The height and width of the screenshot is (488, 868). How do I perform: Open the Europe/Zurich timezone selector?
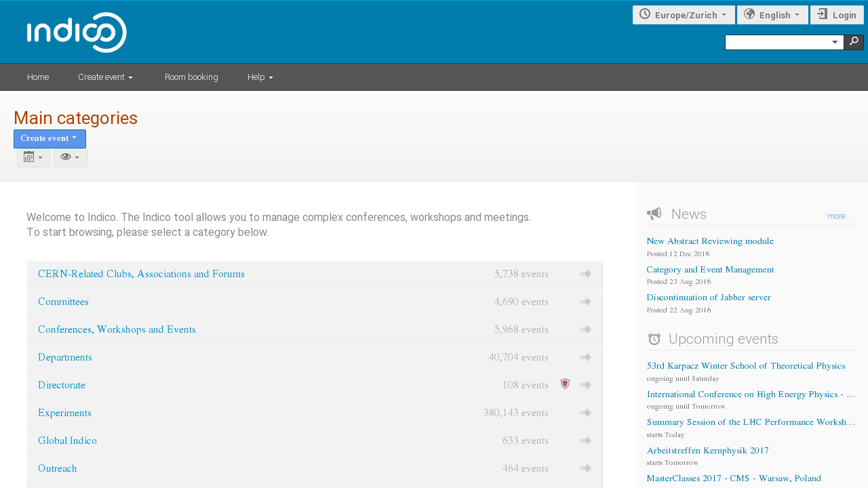pos(684,15)
